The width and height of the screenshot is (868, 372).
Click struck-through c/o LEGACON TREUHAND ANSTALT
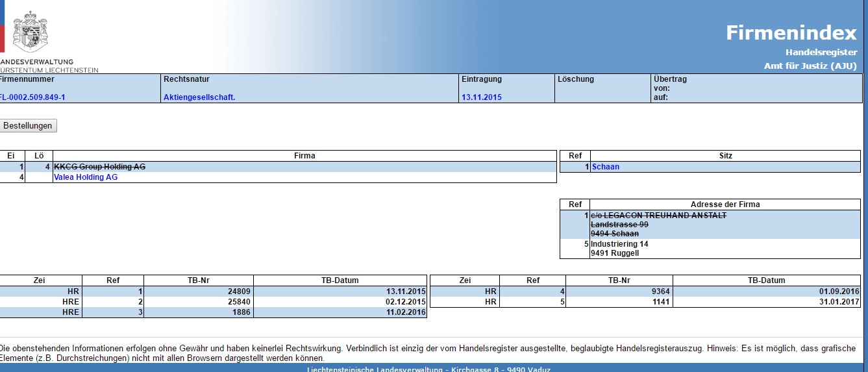pos(659,216)
